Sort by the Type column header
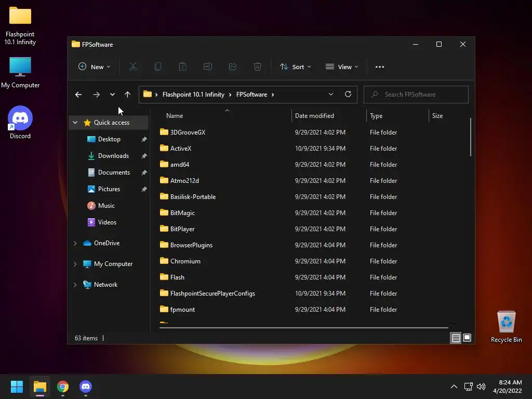The width and height of the screenshot is (532, 399). 397,116
